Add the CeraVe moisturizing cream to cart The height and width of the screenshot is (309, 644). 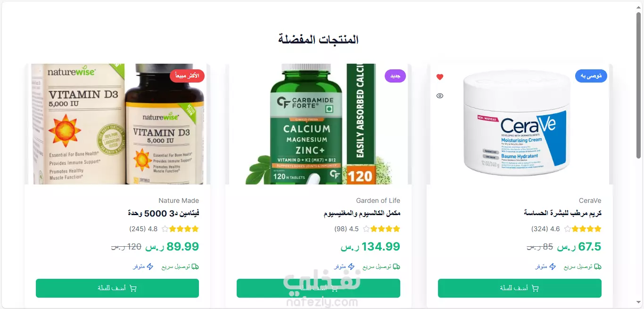click(x=520, y=288)
